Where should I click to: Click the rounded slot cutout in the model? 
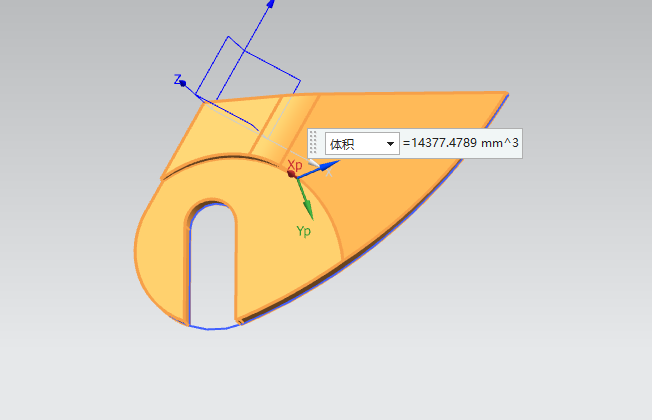click(x=211, y=265)
